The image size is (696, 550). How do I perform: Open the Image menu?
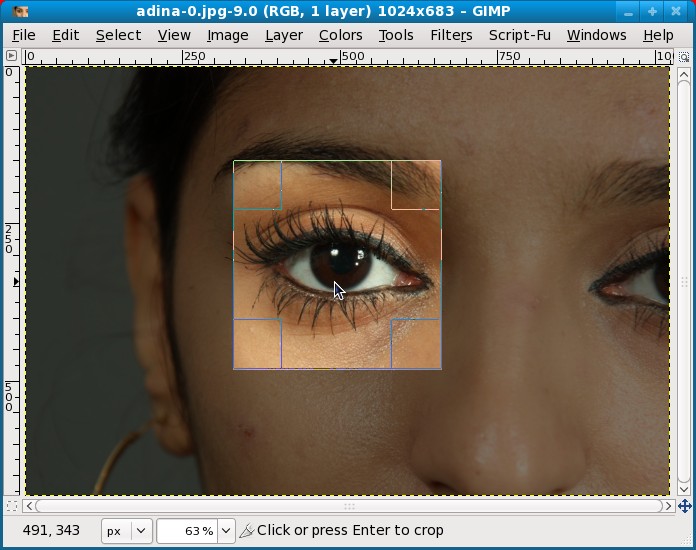pos(228,35)
